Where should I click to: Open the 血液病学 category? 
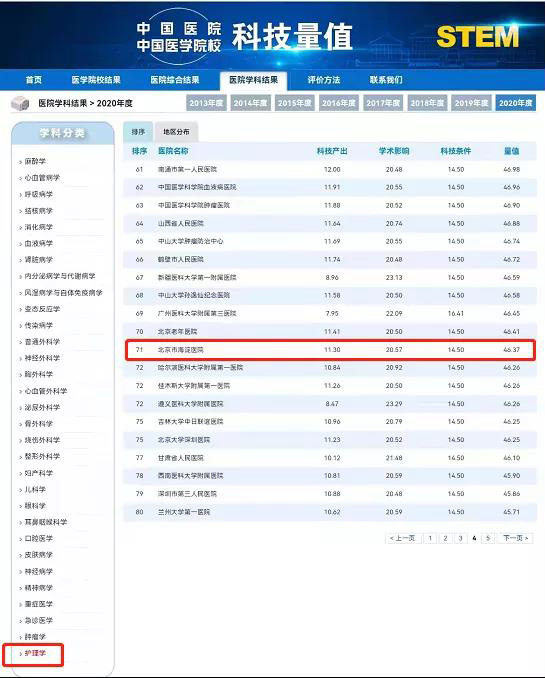[x=38, y=243]
